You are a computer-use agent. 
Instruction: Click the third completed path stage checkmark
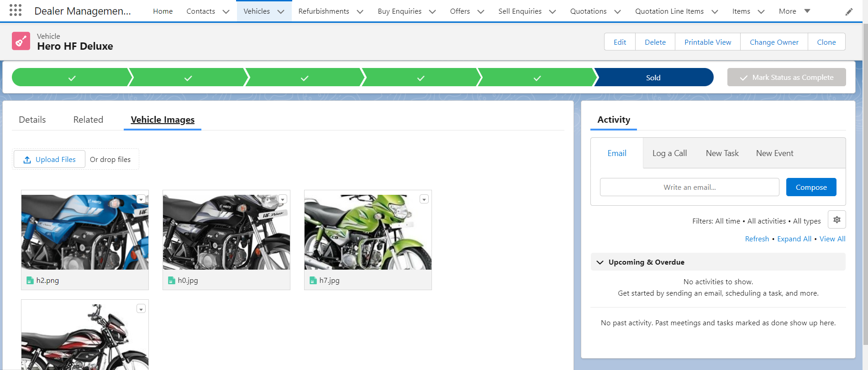point(305,78)
